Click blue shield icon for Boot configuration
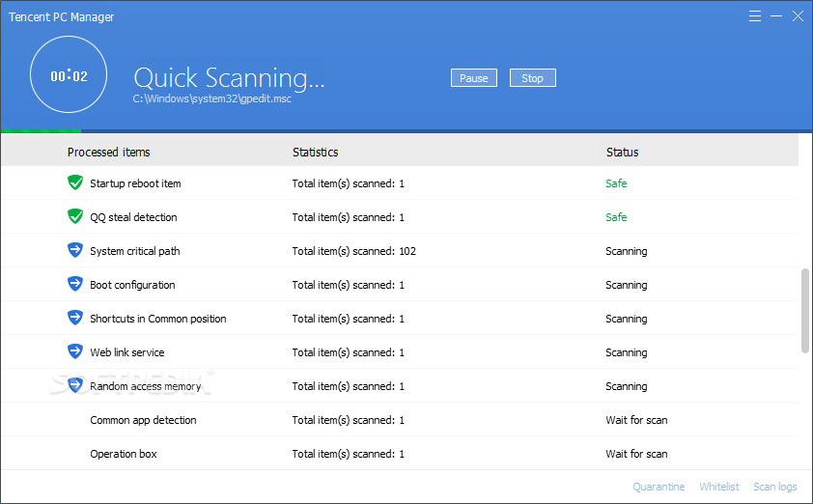813x504 pixels. [75, 284]
